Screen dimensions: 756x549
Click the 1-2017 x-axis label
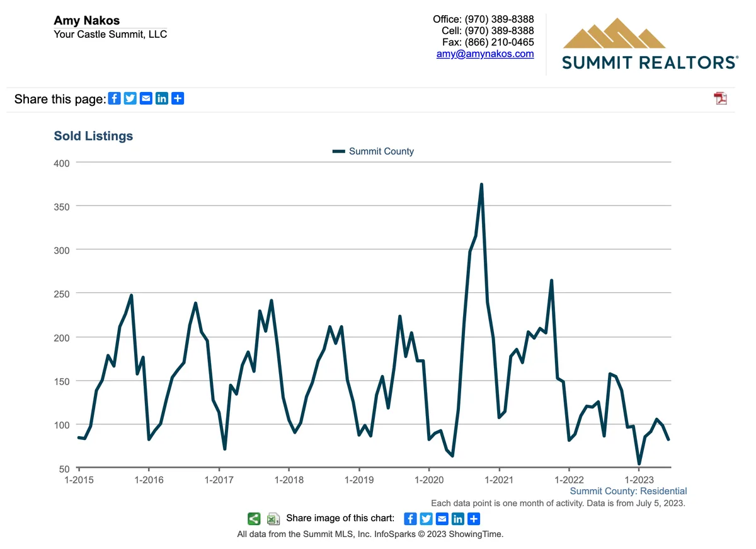pyautogui.click(x=219, y=480)
